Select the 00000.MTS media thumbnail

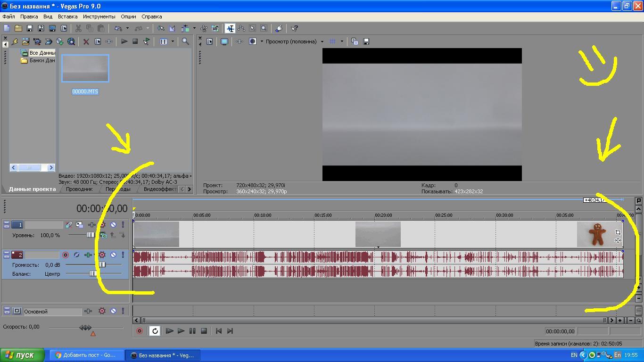(x=85, y=68)
